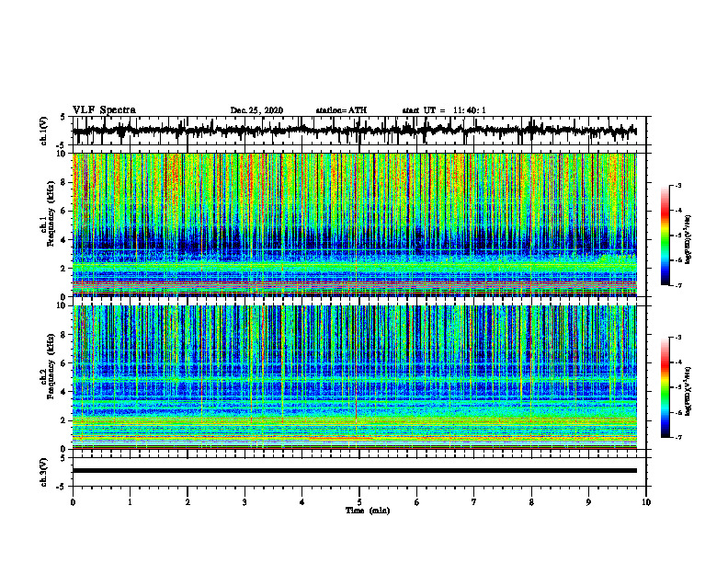
Task: Click the ch.1 frequency tick label "8"
Action: 64,182
